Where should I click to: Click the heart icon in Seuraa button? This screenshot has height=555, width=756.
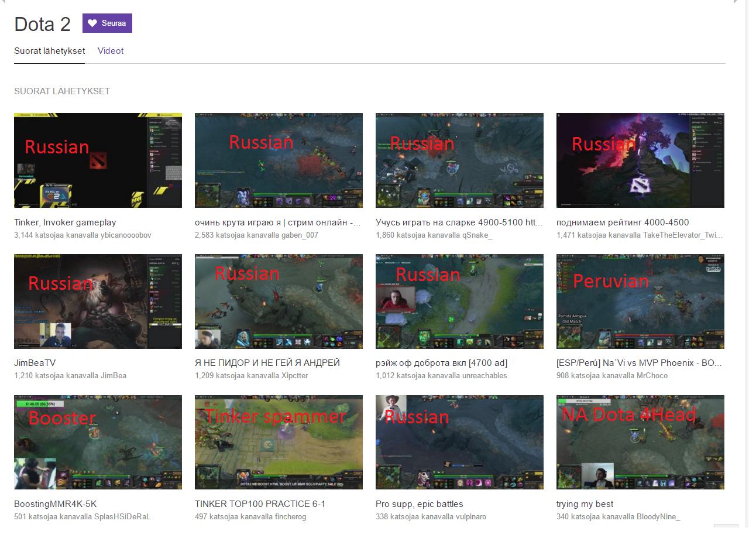point(92,23)
